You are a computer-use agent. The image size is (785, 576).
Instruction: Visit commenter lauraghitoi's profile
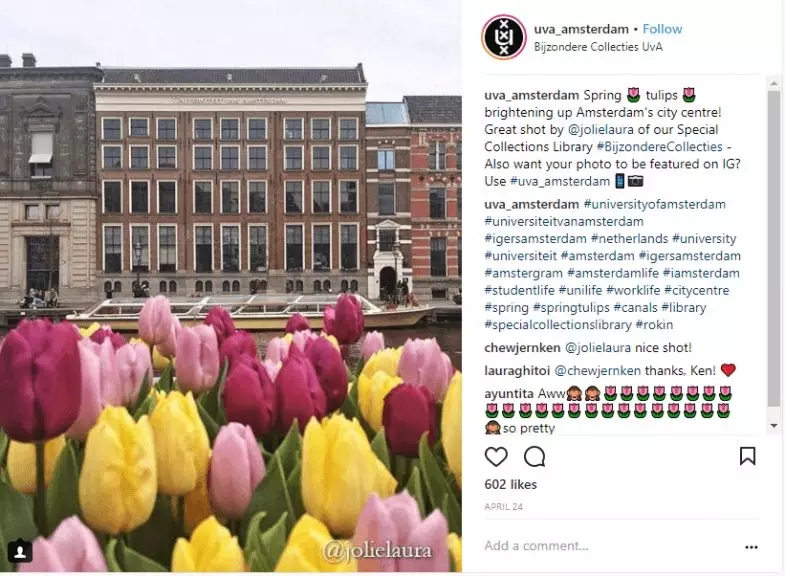pos(517,371)
